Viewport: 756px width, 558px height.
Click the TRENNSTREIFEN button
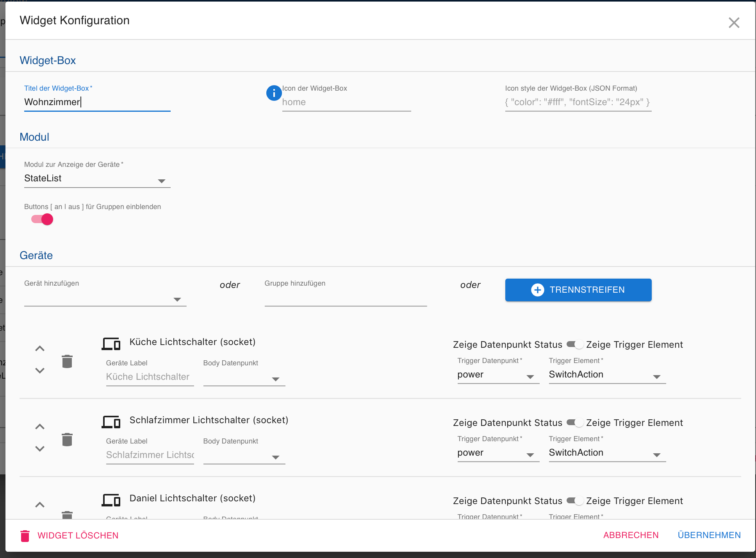(x=578, y=290)
